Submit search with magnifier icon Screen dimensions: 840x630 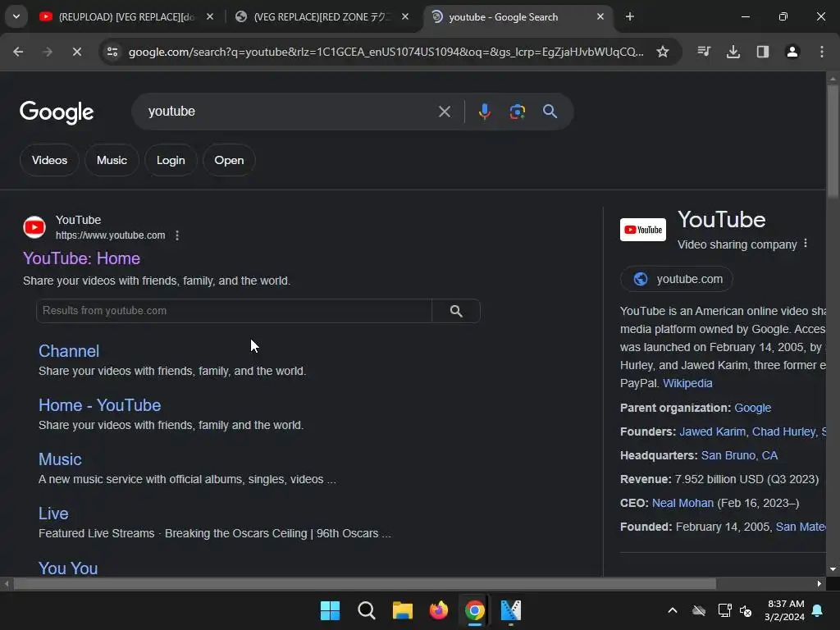click(550, 112)
